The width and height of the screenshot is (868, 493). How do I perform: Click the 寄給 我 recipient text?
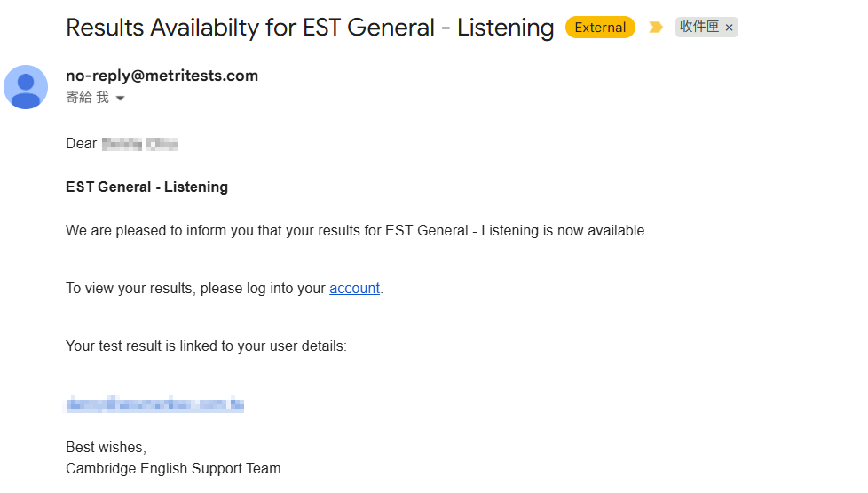87,98
